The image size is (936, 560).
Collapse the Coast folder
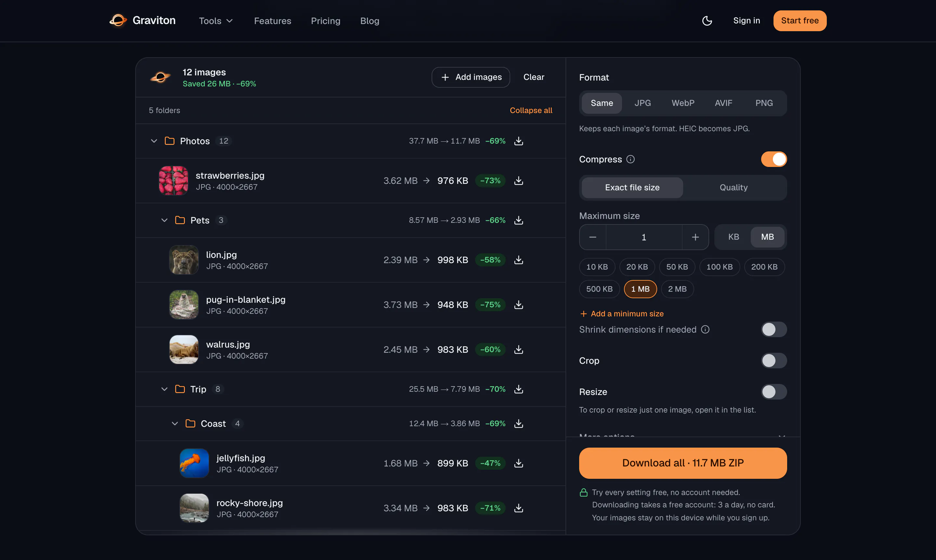click(175, 423)
